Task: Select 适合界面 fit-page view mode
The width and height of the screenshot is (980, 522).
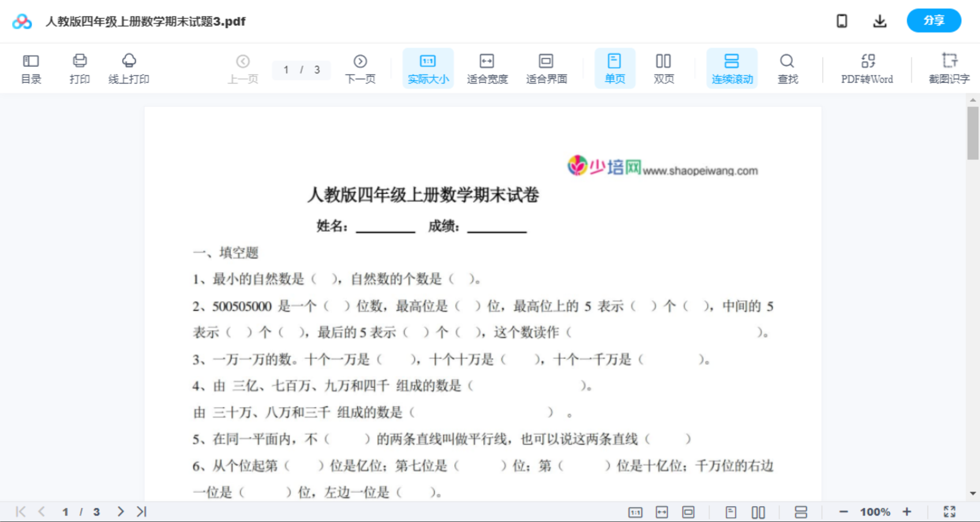Action: (x=546, y=68)
